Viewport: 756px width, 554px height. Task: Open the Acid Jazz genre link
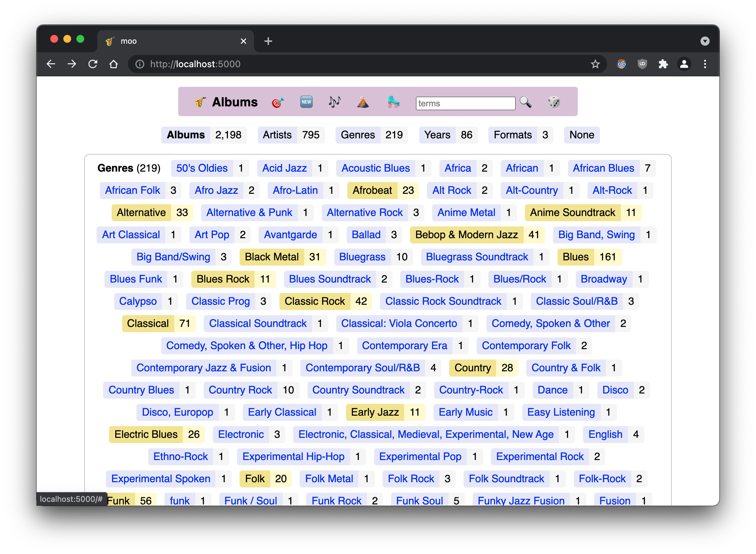click(284, 168)
